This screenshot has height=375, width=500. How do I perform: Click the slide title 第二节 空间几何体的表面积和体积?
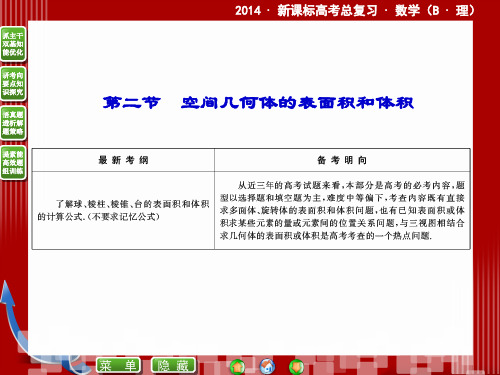pyautogui.click(x=258, y=103)
